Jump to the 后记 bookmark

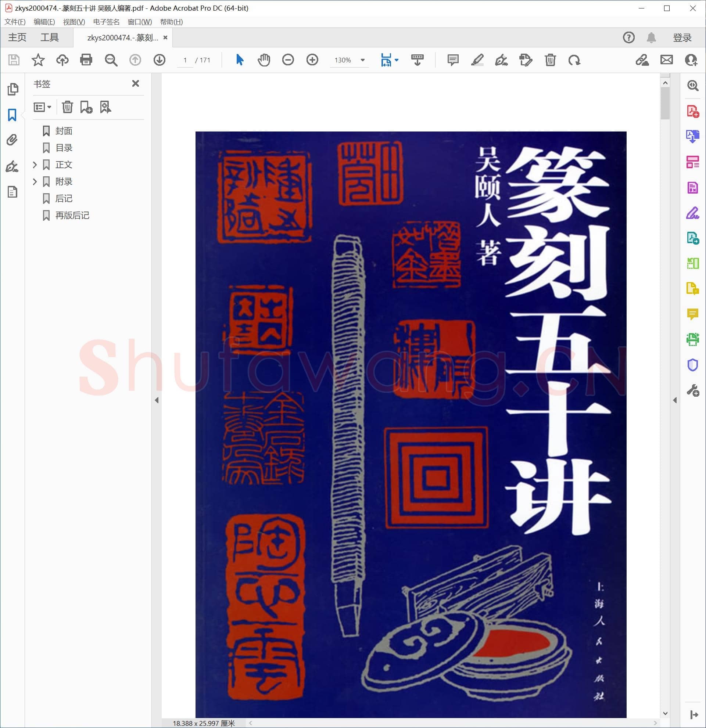point(64,199)
